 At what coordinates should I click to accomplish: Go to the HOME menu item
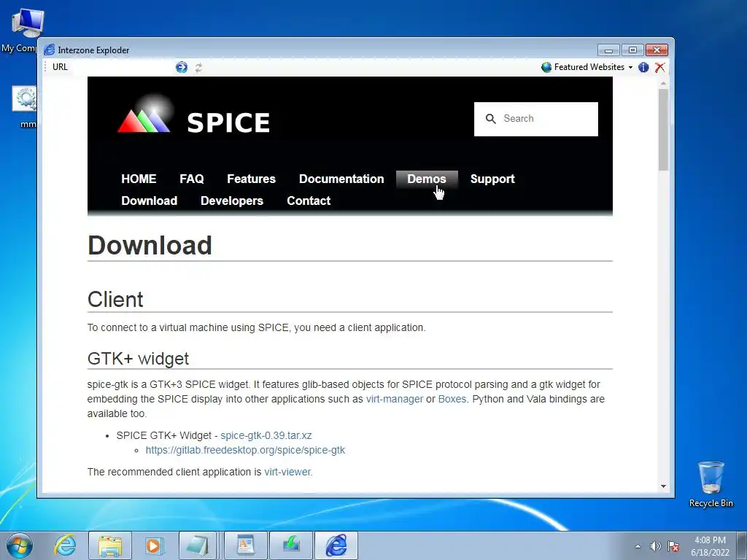139,179
